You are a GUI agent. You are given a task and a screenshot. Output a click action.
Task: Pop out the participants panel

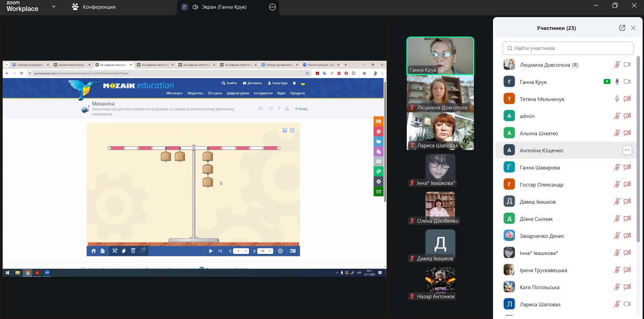(x=622, y=28)
